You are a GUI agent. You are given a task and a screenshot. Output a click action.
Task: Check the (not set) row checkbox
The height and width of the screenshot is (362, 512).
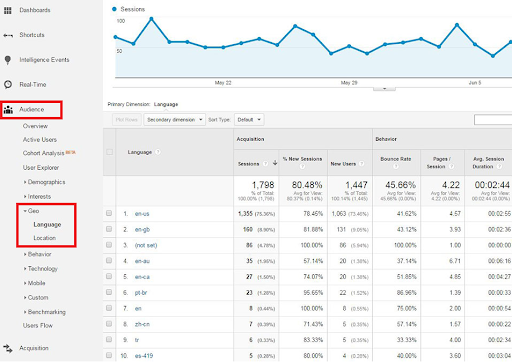109,245
